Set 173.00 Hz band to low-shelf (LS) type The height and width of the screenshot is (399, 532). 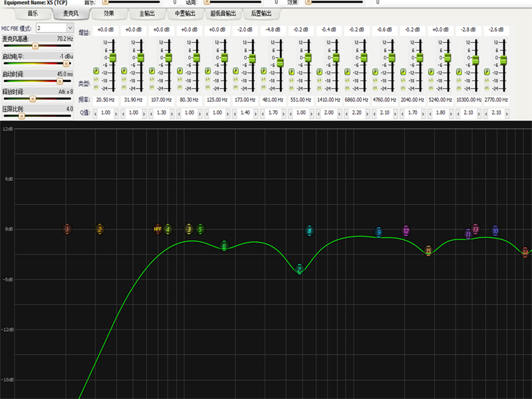point(235,79)
